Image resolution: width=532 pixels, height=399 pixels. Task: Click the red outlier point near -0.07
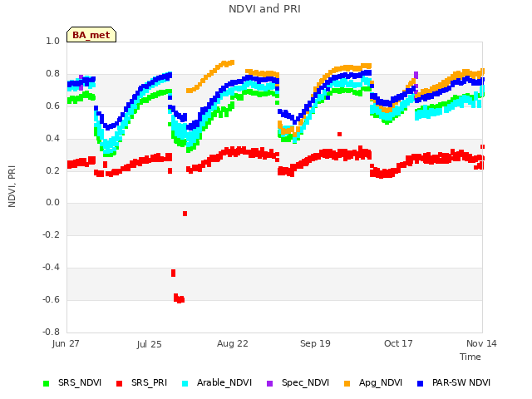(x=185, y=214)
